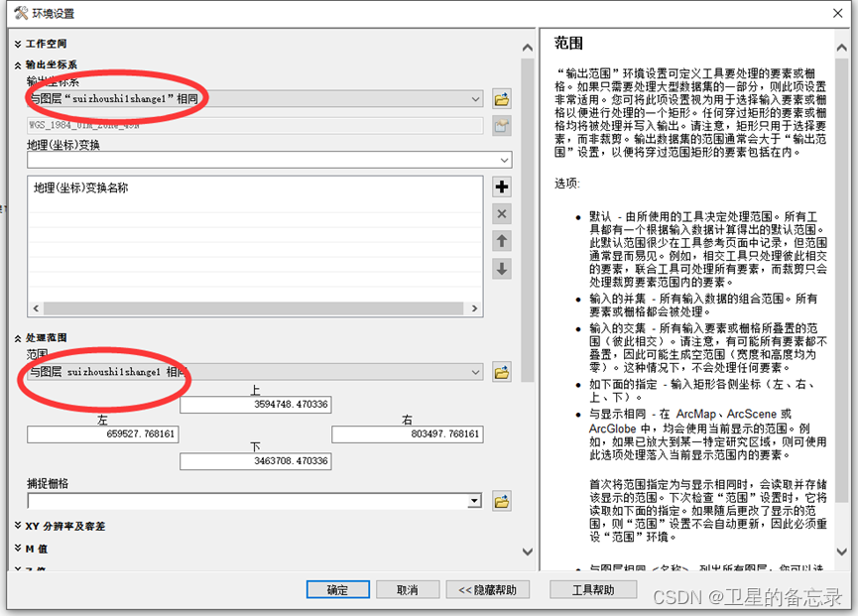Open the coordinate system properties icon
Viewport: 858px width, 616px height.
pos(501,126)
